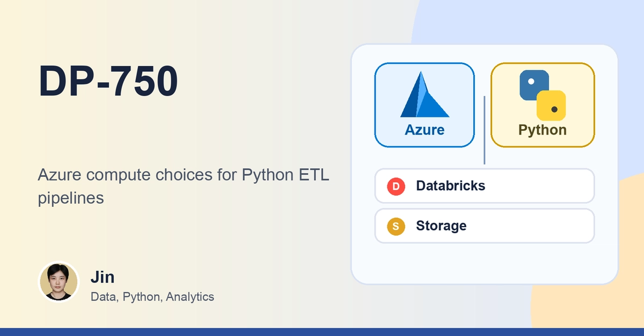
Task: Click the author name Jin
Action: [103, 277]
